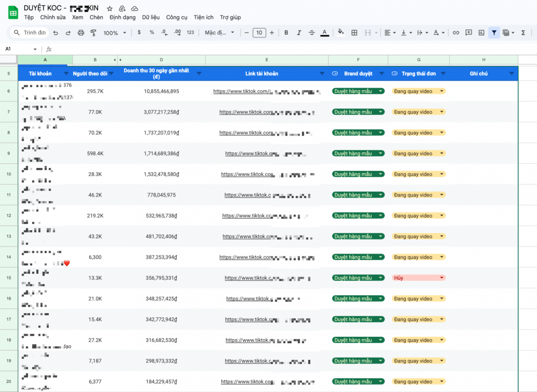The height and width of the screenshot is (392, 537).
Task: Open the zoom 100% dropdown
Action: tap(115, 33)
